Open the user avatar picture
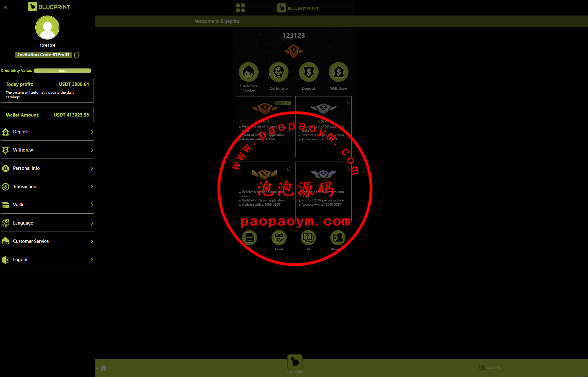Viewport: 588px width, 377px height. pyautogui.click(x=47, y=28)
